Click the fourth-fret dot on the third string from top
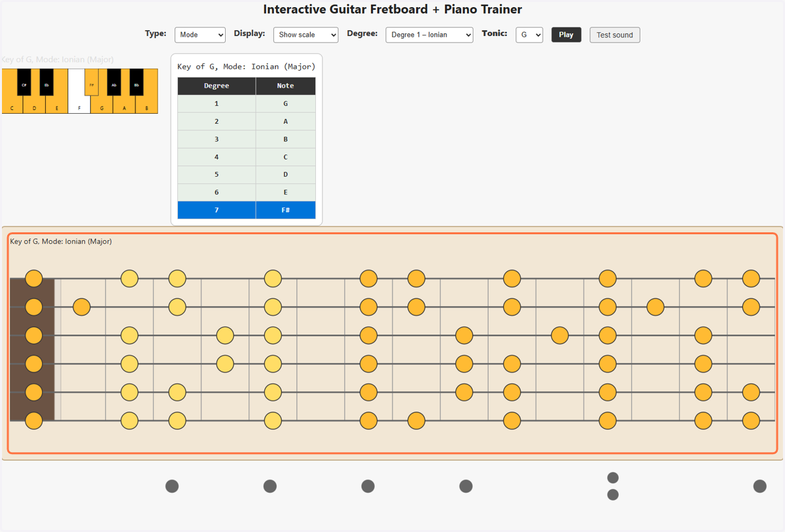This screenshot has height=532, width=785. point(225,336)
